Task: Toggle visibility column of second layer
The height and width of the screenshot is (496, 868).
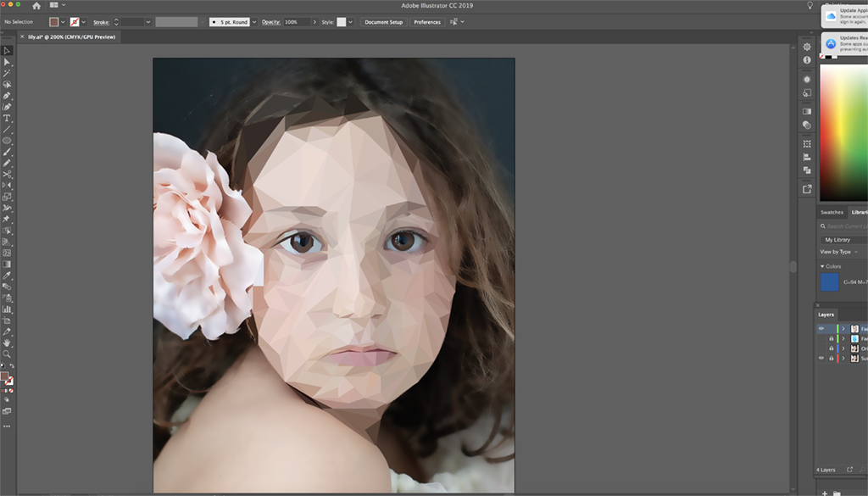Action: click(x=821, y=338)
